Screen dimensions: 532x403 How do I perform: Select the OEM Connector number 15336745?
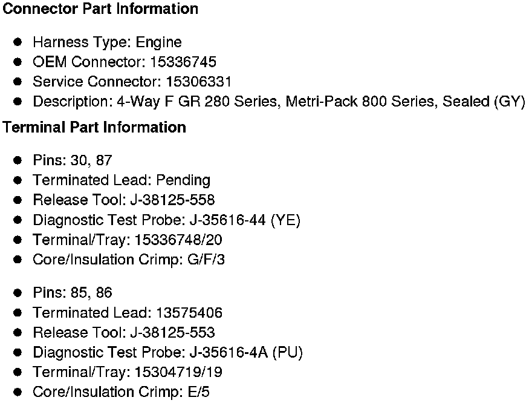[x=183, y=62]
